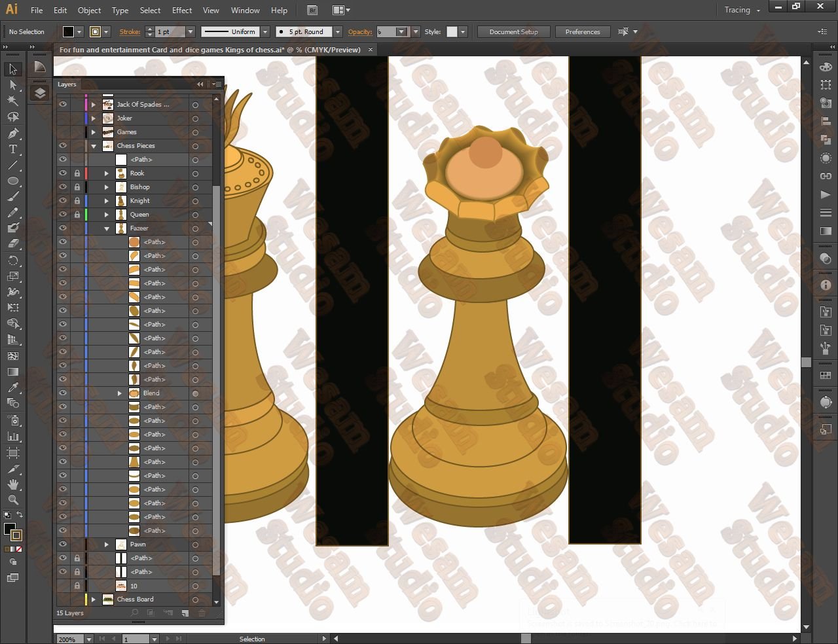Open the Window menu
838x644 pixels.
(x=246, y=10)
